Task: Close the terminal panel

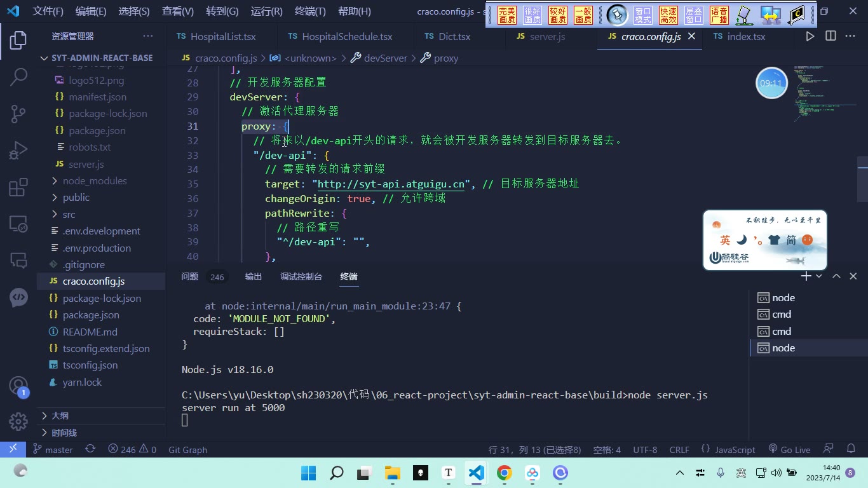Action: click(x=853, y=276)
